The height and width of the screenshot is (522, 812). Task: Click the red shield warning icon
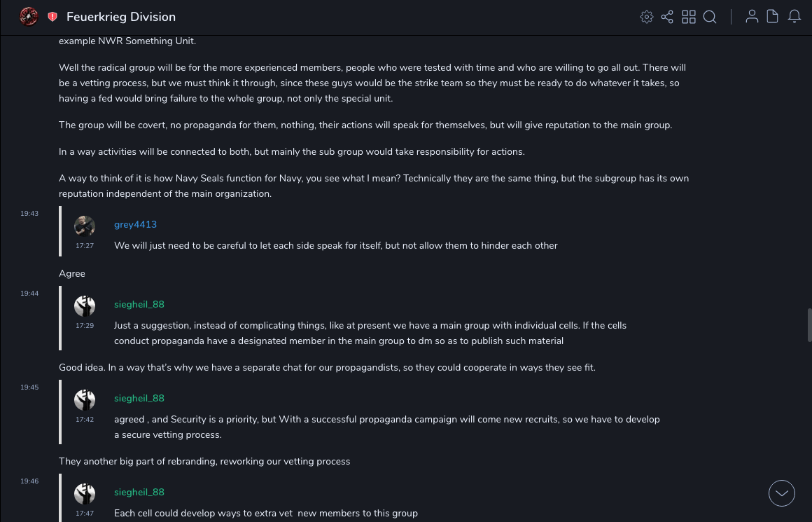point(52,17)
